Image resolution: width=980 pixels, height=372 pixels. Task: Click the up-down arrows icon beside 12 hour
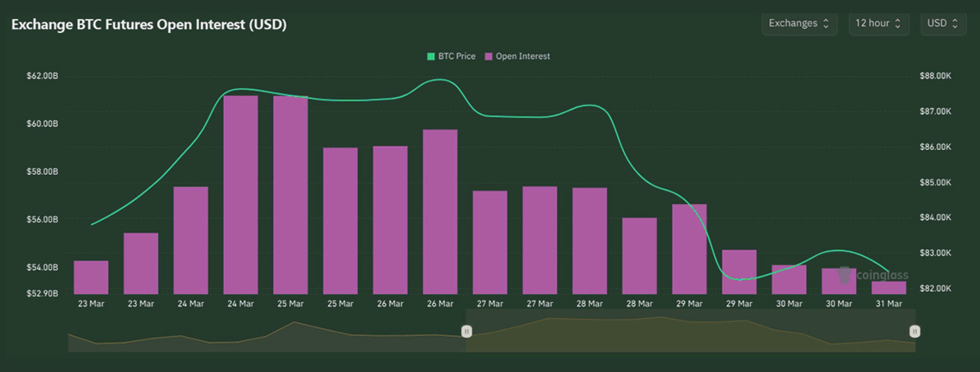[x=898, y=24]
